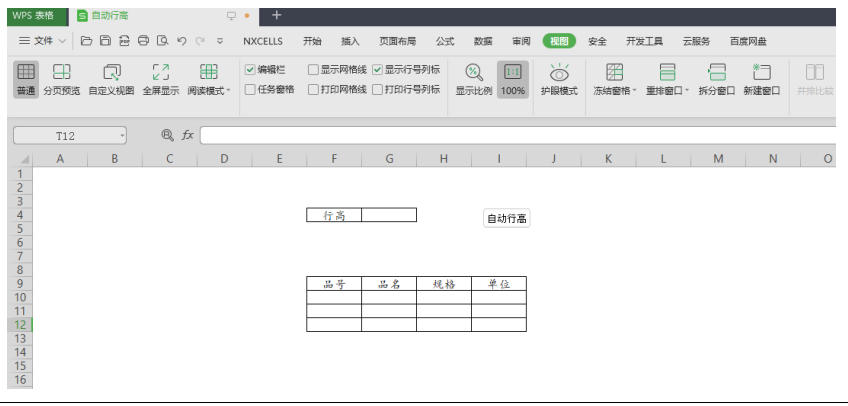Click the 自动行高 button on the sheet
This screenshot has width=848, height=406.
click(x=506, y=219)
